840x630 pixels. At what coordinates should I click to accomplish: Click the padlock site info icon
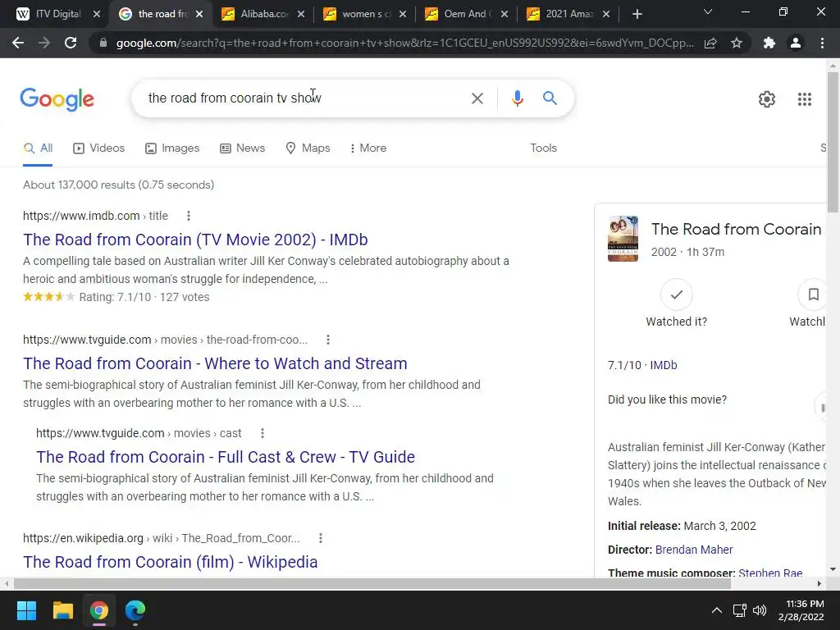pyautogui.click(x=103, y=43)
